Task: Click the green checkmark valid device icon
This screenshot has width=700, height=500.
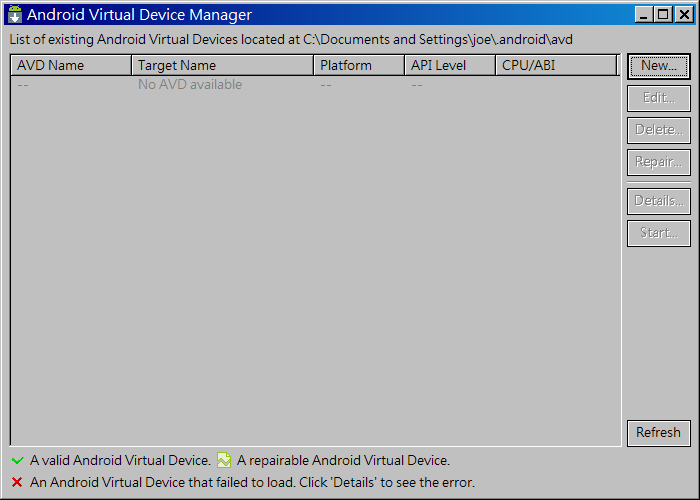Action: (x=17, y=461)
